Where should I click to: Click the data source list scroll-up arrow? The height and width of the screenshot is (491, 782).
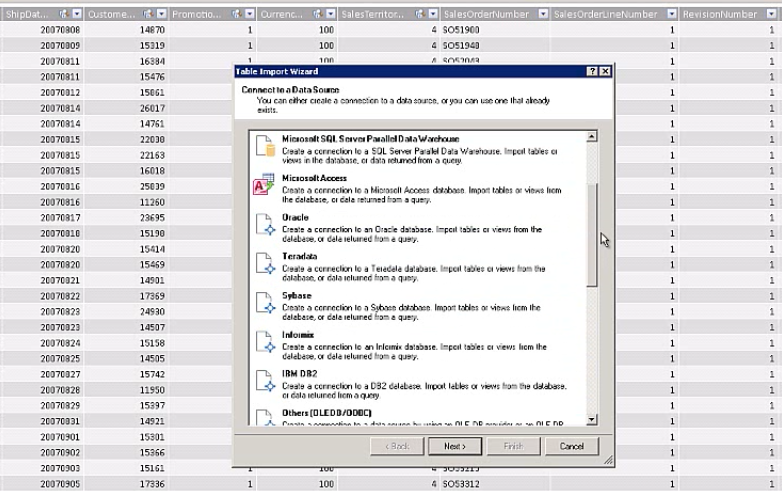point(592,137)
